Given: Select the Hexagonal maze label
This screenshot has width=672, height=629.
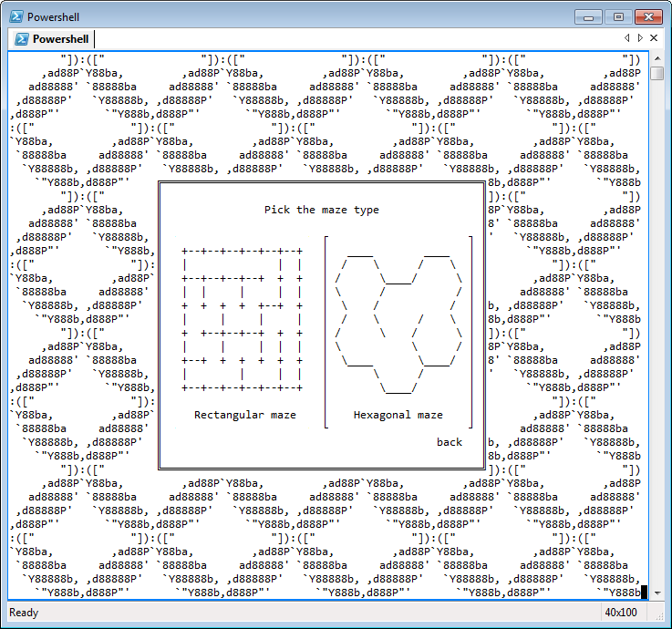Looking at the screenshot, I should coord(398,415).
